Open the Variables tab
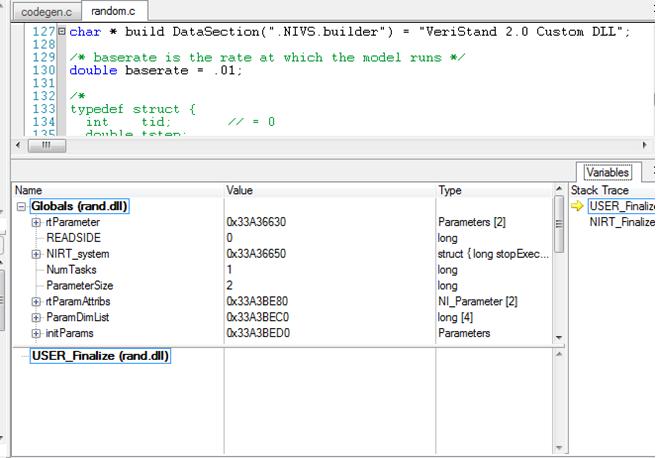This screenshot has height=458, width=658. (x=607, y=172)
